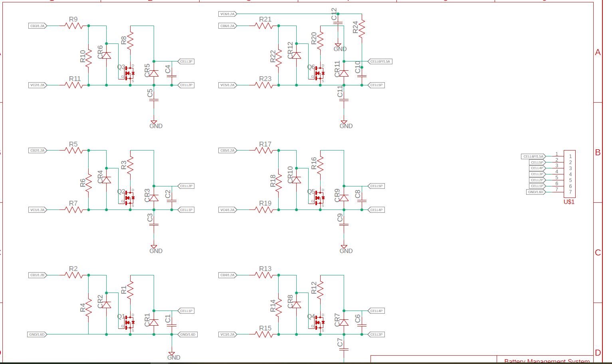Select the Q1 MOSFET symbol
Image resolution: width=612 pixels, height=364 pixels.
click(129, 322)
